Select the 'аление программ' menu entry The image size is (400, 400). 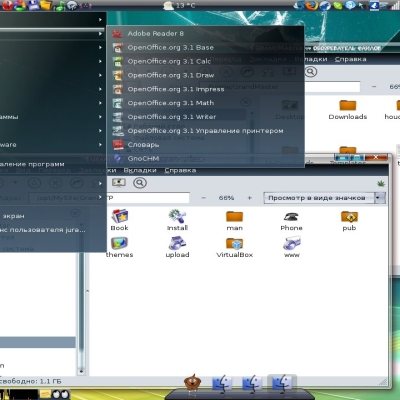tap(32, 164)
